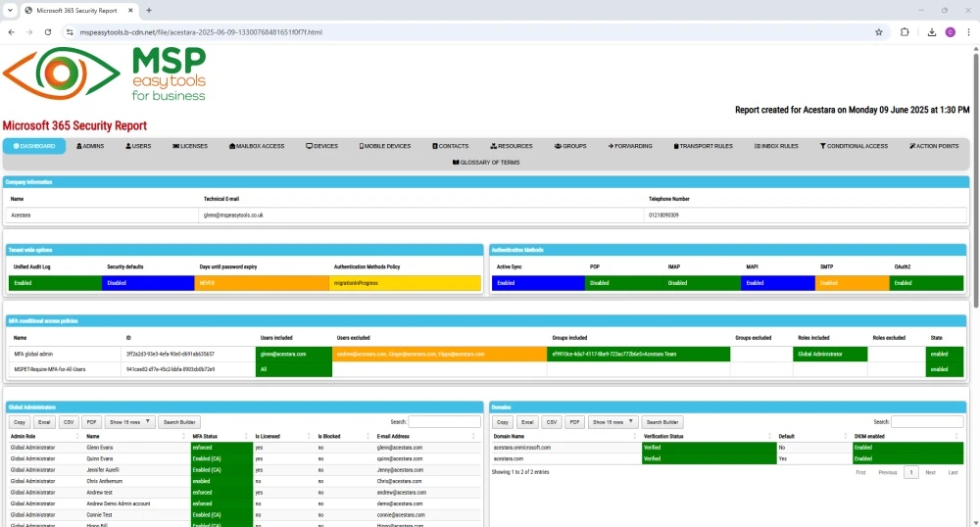Sort Global Administrators by the Admin Role arrows
Viewport: 980px width, 527px height.
coord(77,436)
